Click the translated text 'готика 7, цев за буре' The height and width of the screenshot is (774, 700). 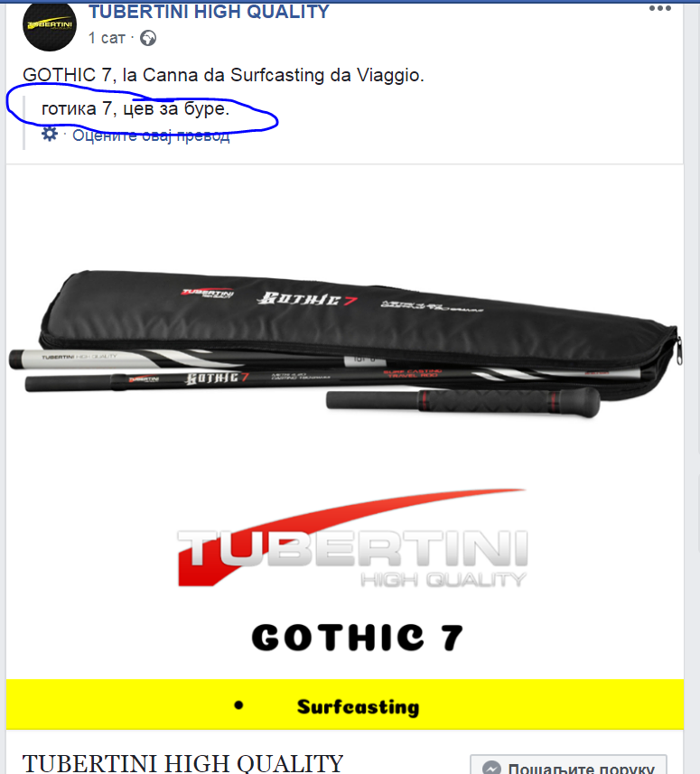[135, 108]
